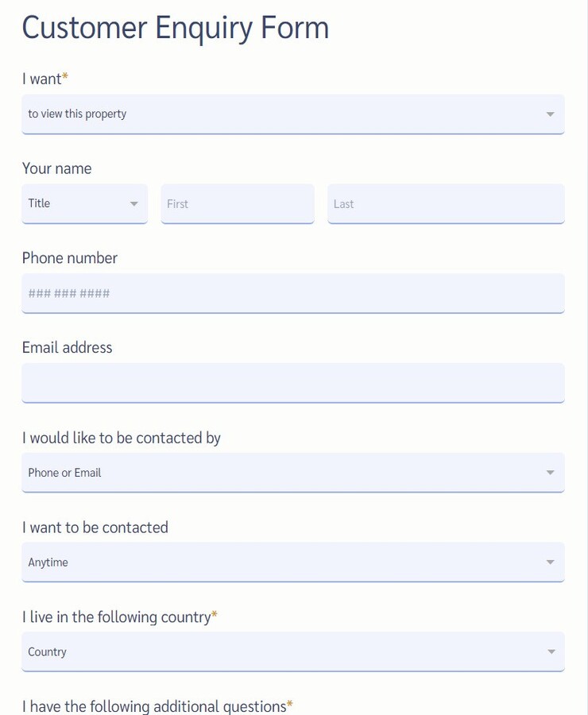Click the caret icon on the 'Anytime' selector

[551, 562]
